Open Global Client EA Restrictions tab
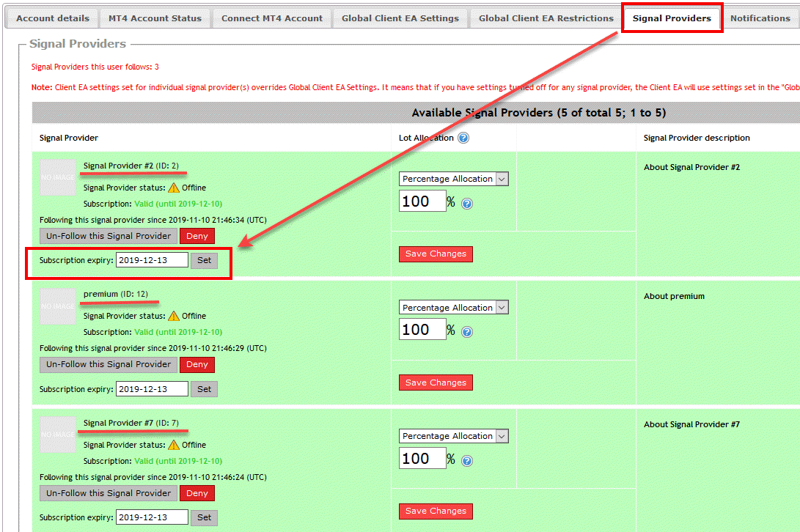 point(546,18)
